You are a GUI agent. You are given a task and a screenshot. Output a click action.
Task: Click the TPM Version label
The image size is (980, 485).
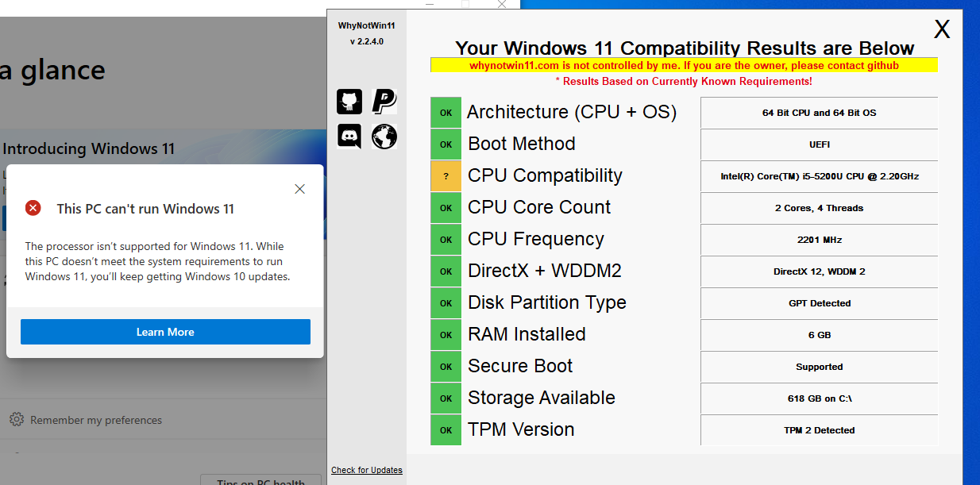521,429
